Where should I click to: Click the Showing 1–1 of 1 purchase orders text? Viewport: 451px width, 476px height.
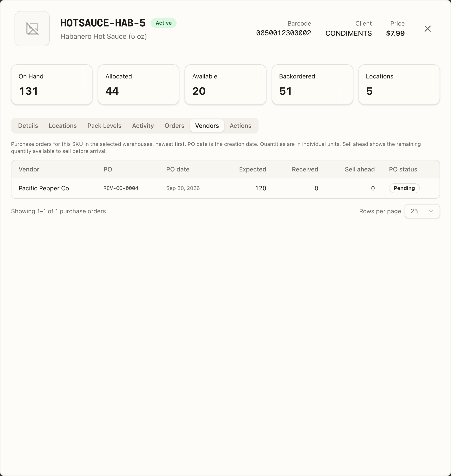pos(58,211)
